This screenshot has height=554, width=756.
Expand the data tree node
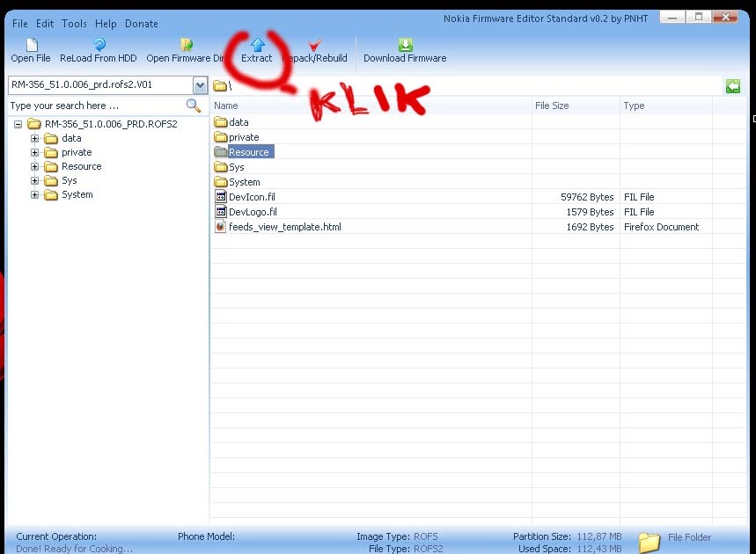34,138
